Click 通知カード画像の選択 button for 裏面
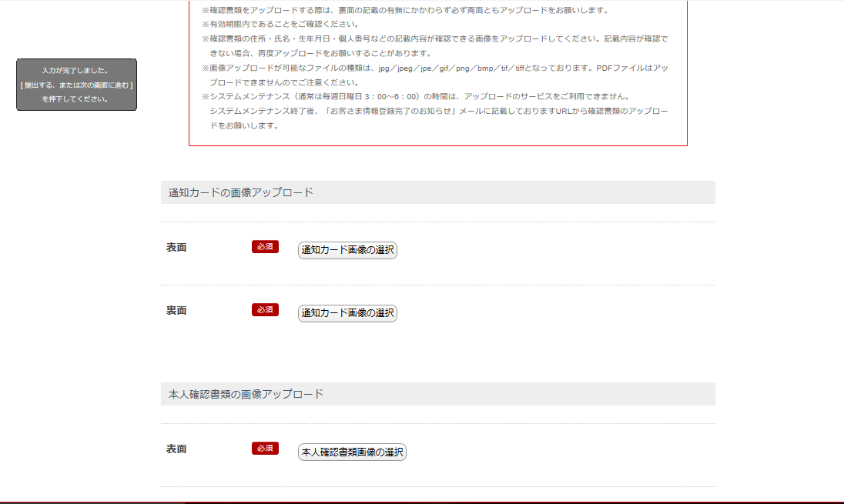This screenshot has width=844, height=504. pyautogui.click(x=347, y=313)
